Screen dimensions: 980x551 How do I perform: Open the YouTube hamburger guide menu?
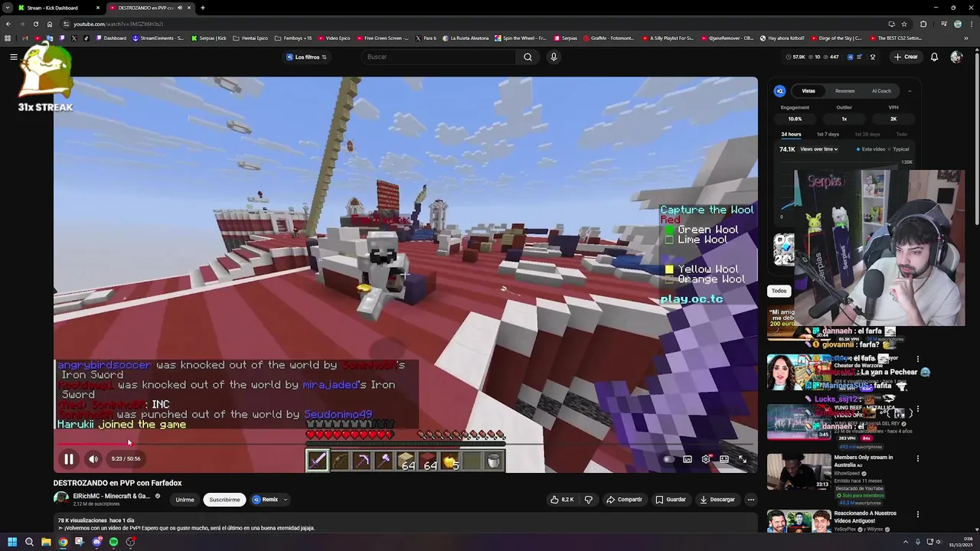click(x=14, y=57)
